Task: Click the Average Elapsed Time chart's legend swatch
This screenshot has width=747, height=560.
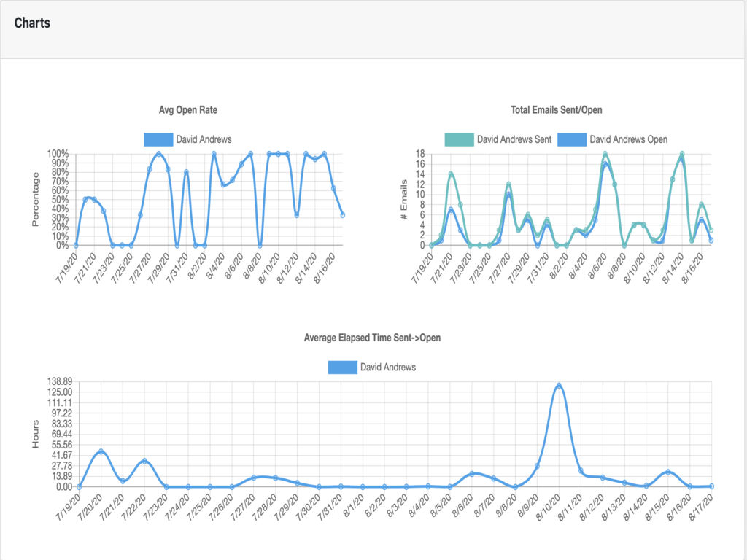Action: tap(342, 367)
